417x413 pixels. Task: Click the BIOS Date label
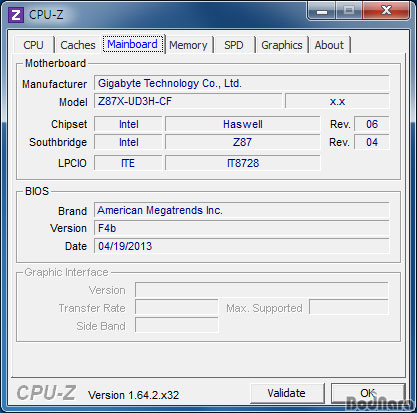76,246
